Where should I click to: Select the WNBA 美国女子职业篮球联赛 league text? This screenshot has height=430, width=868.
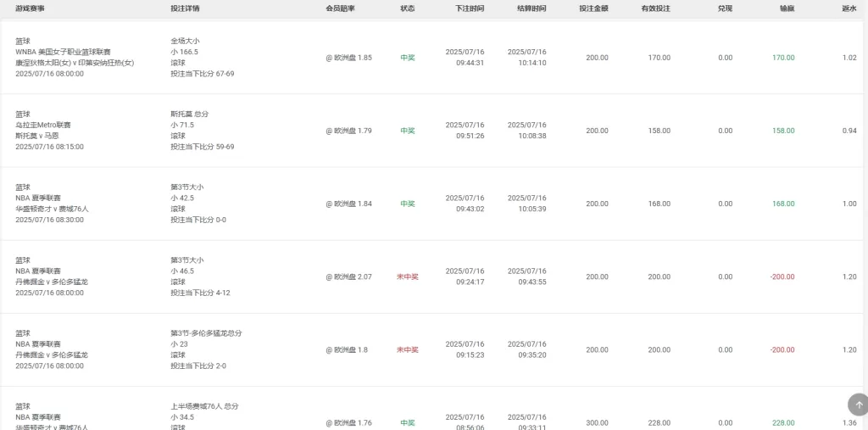[x=63, y=52]
